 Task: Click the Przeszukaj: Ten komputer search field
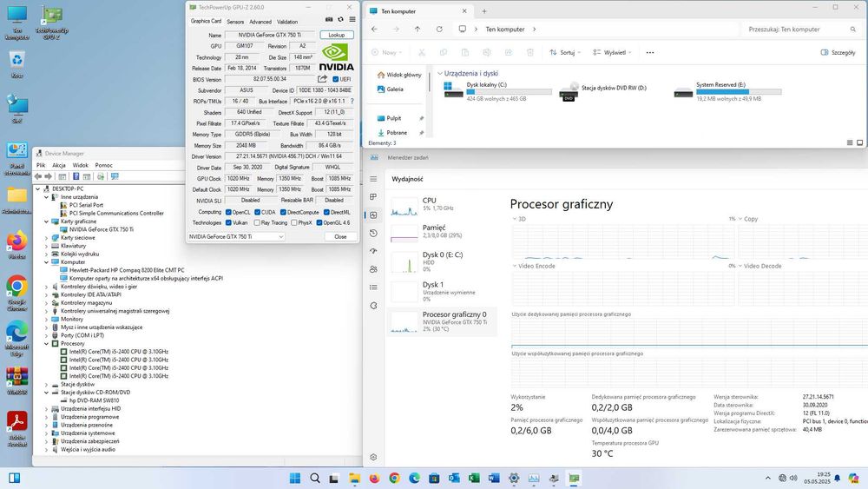coord(799,30)
